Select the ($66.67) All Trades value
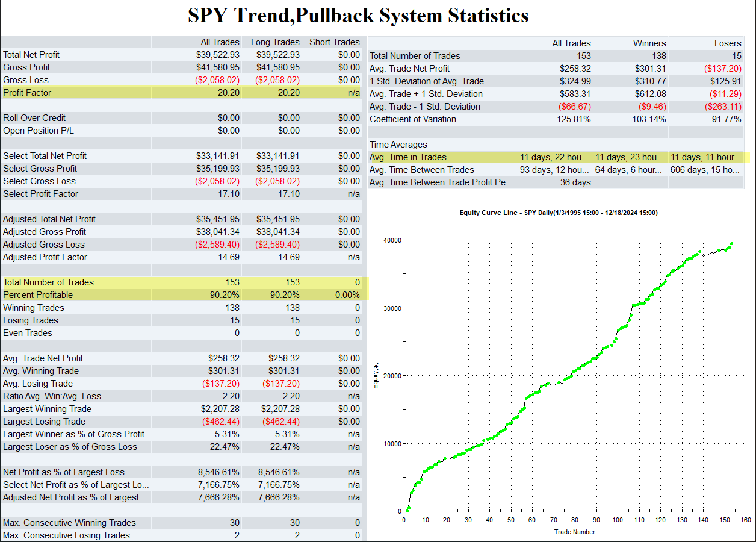Viewport: 756px width, 542px height. (x=574, y=107)
